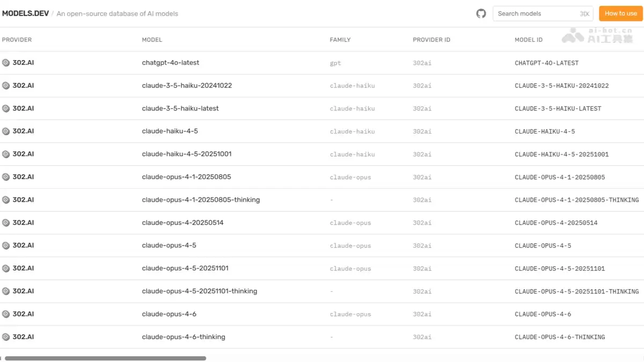The height and width of the screenshot is (362, 644).
Task: Sort by the Model column header
Action: coord(152,40)
